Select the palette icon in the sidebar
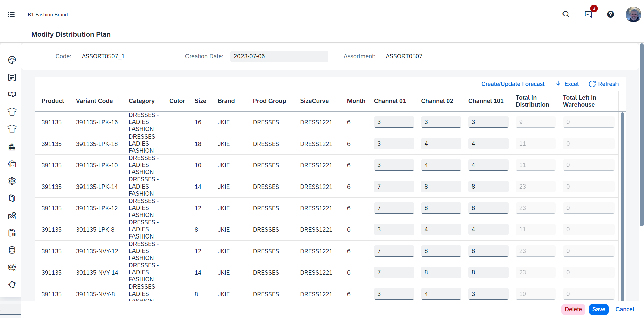This screenshot has width=644, height=318. click(12, 60)
